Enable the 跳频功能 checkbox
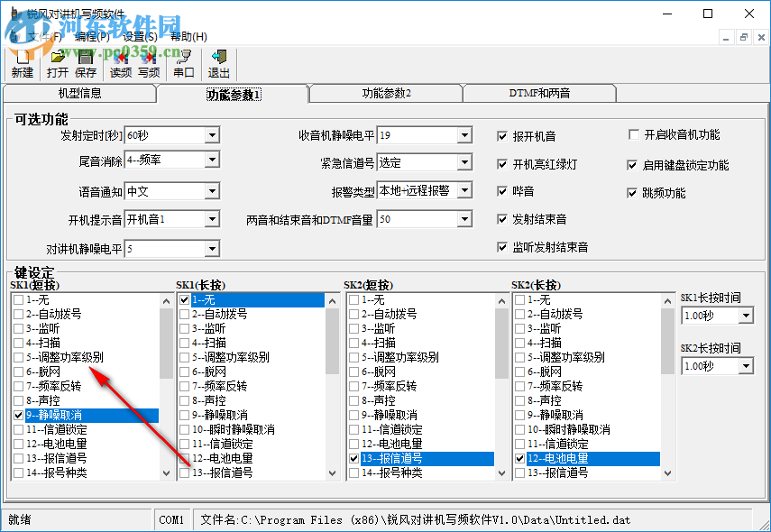The width and height of the screenshot is (771, 532). [x=633, y=191]
